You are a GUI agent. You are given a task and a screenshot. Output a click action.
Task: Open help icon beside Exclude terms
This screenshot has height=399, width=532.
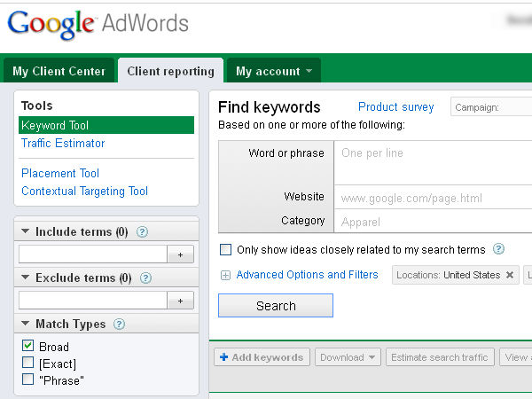coord(146,278)
